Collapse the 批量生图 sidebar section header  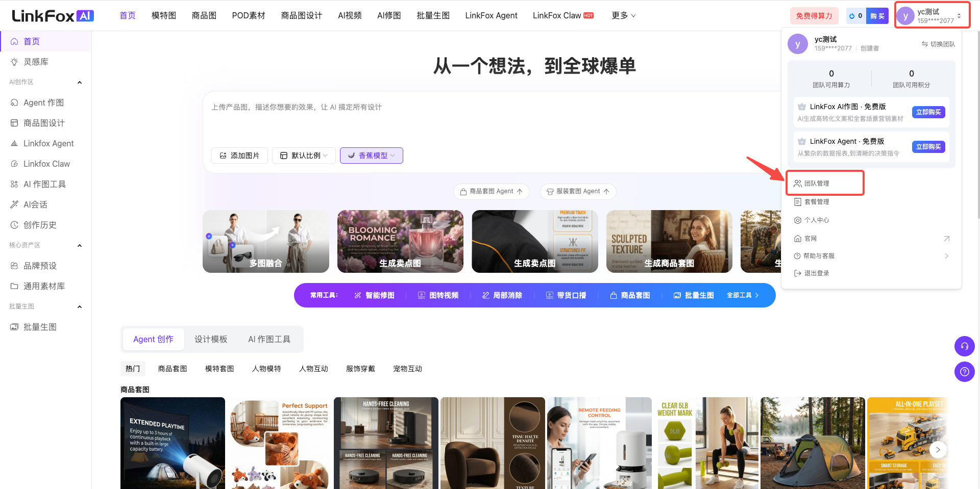tap(80, 307)
